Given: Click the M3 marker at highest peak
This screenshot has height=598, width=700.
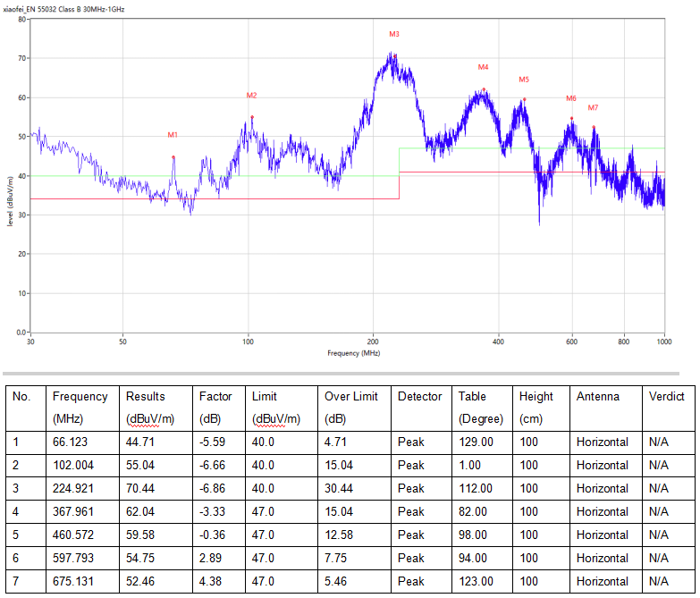Looking at the screenshot, I should click(394, 34).
